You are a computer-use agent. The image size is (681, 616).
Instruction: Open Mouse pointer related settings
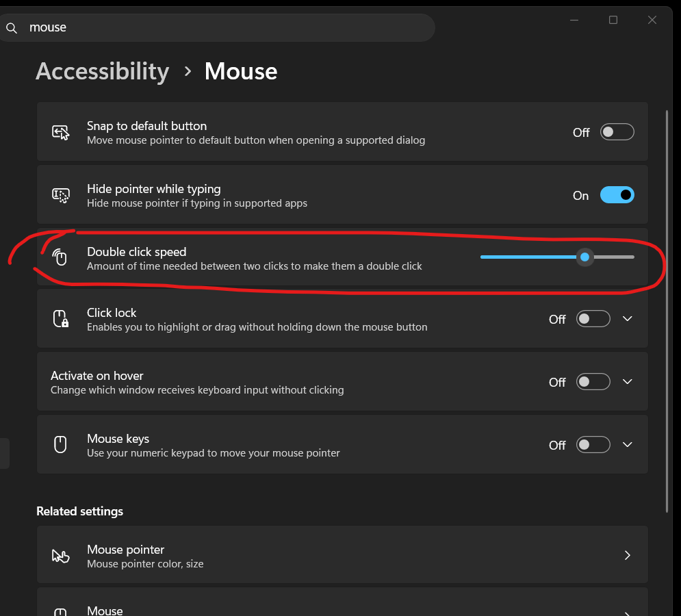click(x=342, y=555)
